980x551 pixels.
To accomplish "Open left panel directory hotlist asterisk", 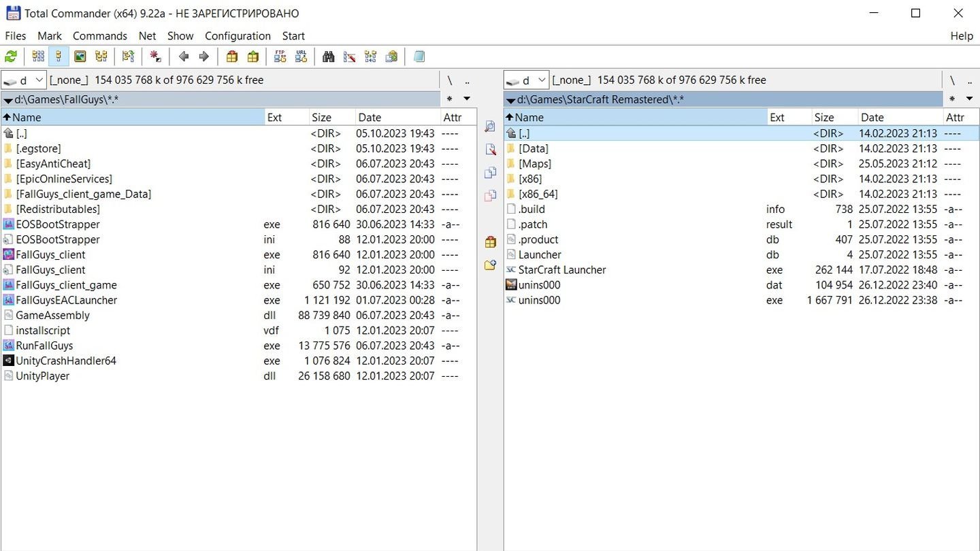I will point(449,99).
